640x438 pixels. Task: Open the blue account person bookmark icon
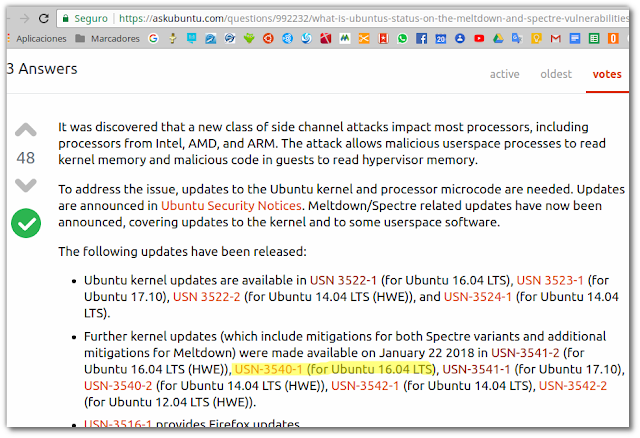(460, 39)
